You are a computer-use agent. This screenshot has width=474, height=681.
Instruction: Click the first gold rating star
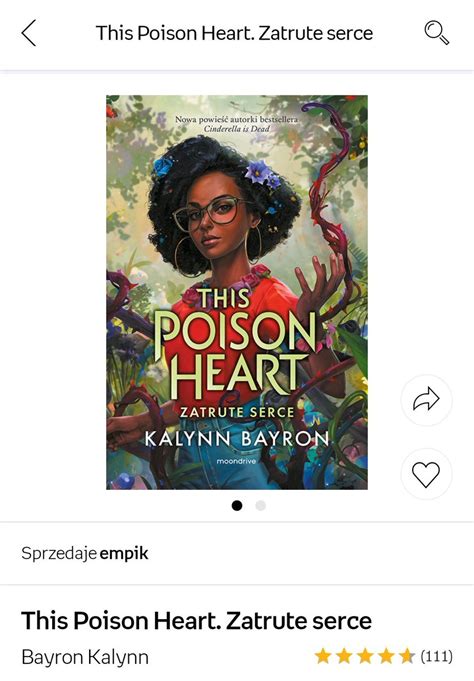(323, 656)
